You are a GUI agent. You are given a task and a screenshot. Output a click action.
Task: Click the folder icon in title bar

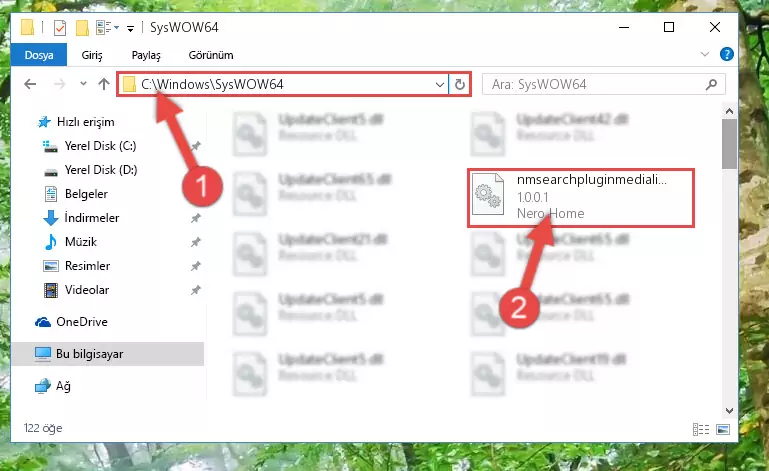click(x=27, y=27)
